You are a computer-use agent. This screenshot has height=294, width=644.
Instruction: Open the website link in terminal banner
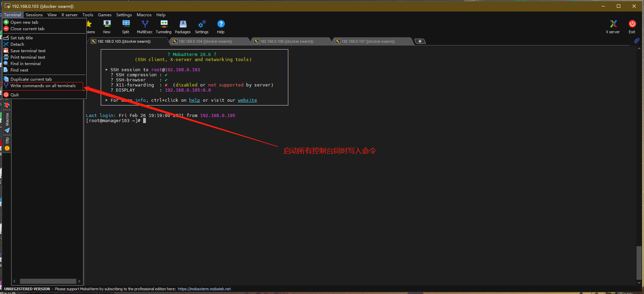[x=247, y=100]
